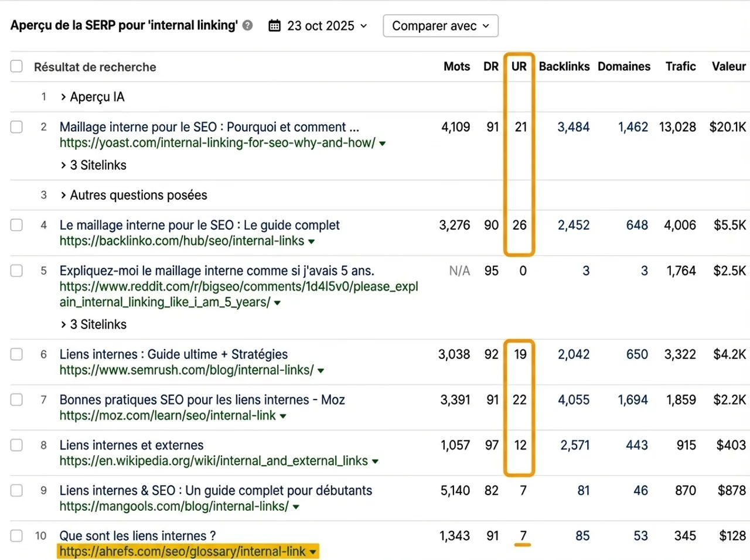Screen dimensions: 750x560
Task: Click the 1,694 domains link for the Moz result
Action: click(633, 400)
